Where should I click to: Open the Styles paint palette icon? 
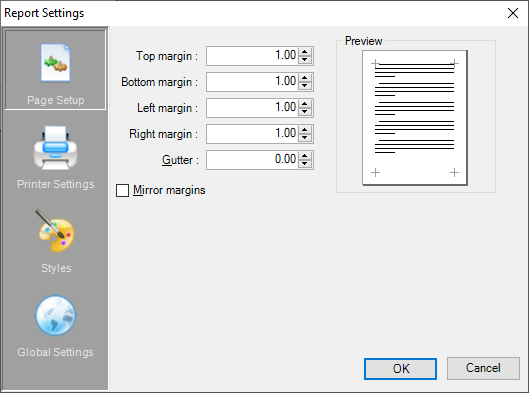click(55, 231)
